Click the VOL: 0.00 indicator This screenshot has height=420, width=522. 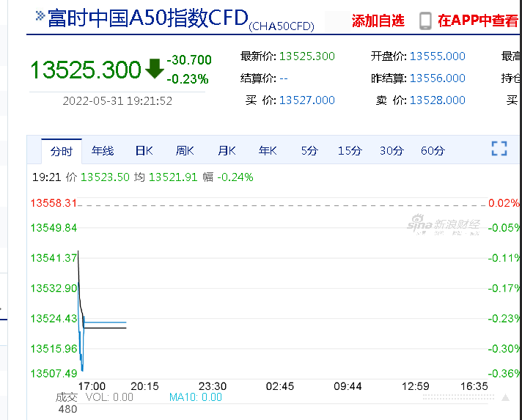click(x=109, y=397)
